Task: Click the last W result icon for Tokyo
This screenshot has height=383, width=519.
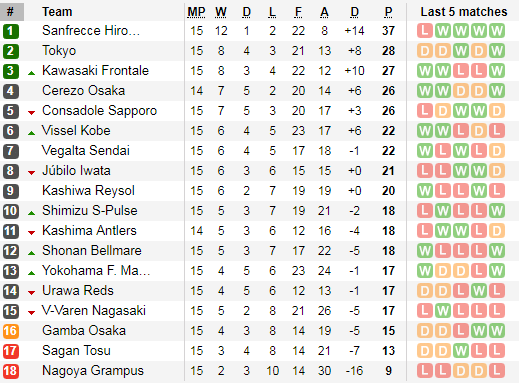Action: click(497, 51)
